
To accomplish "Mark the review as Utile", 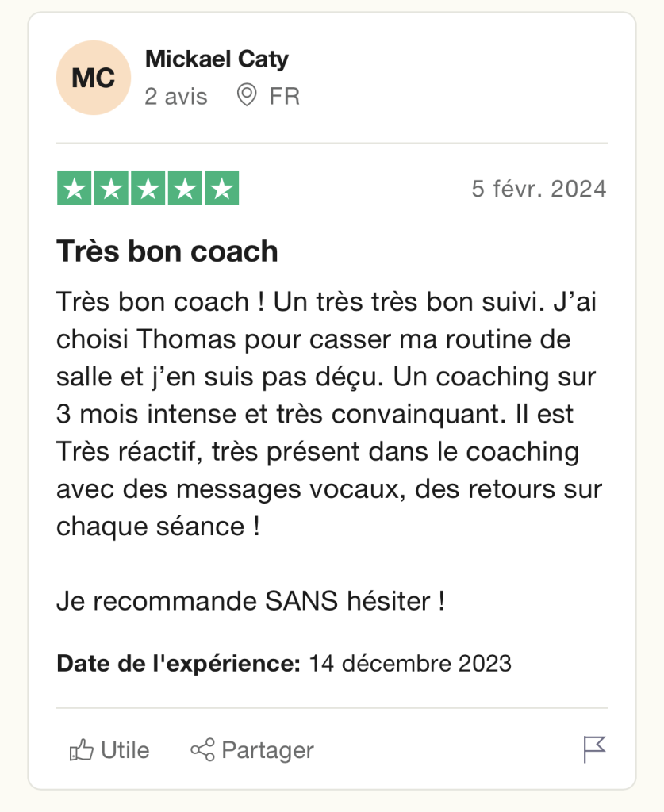I will pos(109,749).
